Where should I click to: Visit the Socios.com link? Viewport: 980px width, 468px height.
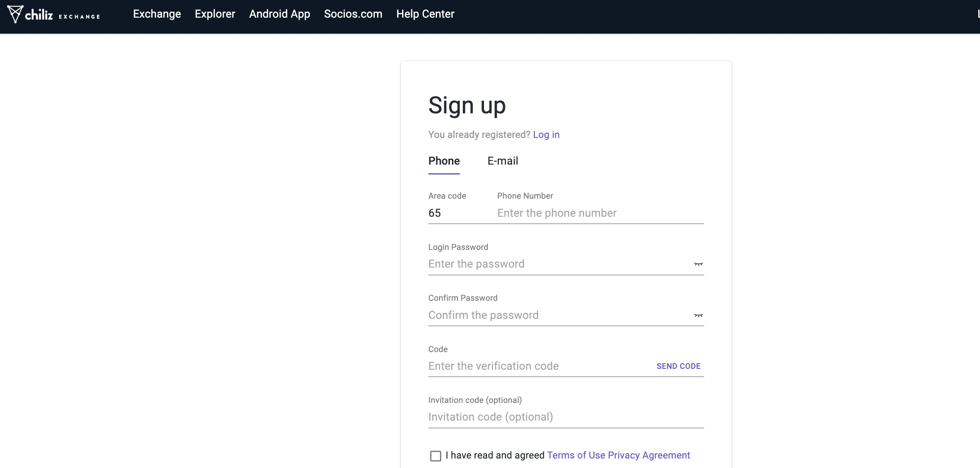pyautogui.click(x=353, y=14)
